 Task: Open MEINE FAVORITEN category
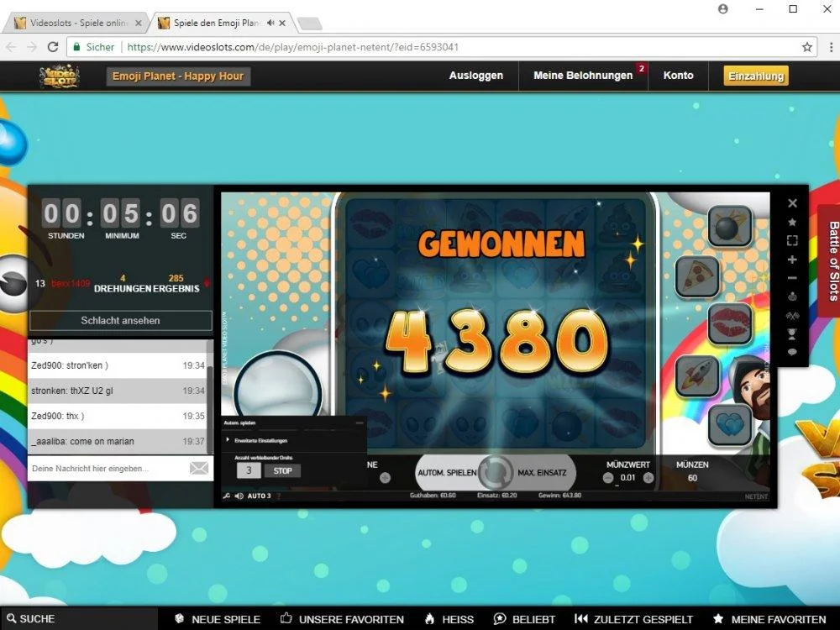coord(769,619)
